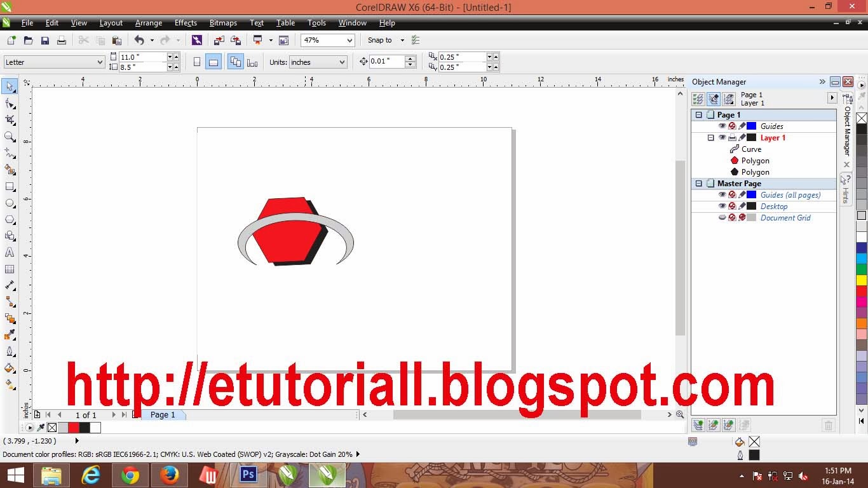868x488 pixels.
Task: Select the Smart Fill tool
Action: 10,170
